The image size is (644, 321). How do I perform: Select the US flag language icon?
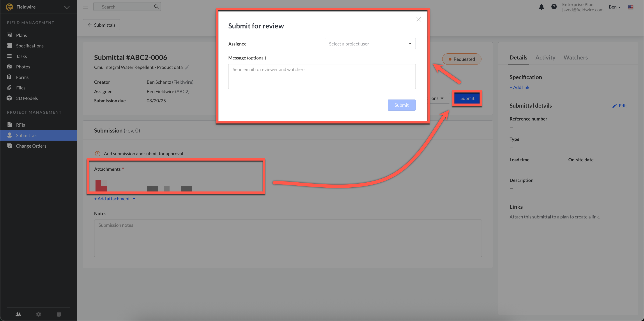point(630,7)
